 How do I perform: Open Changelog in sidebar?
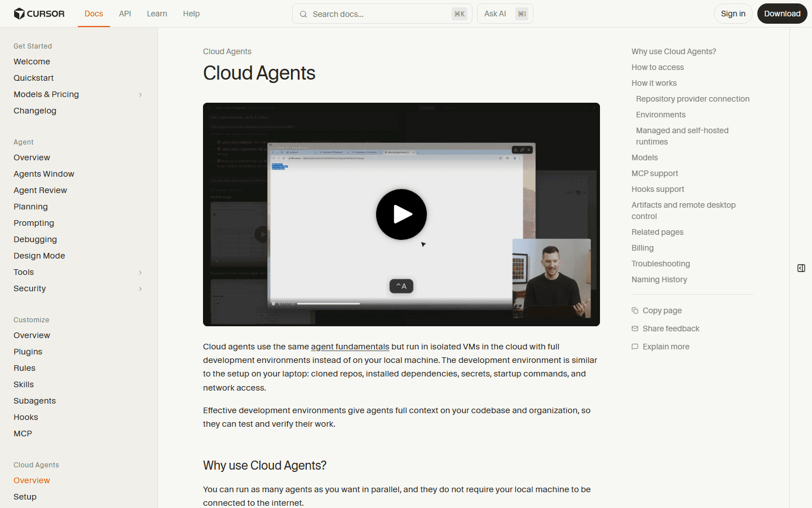[x=35, y=111]
